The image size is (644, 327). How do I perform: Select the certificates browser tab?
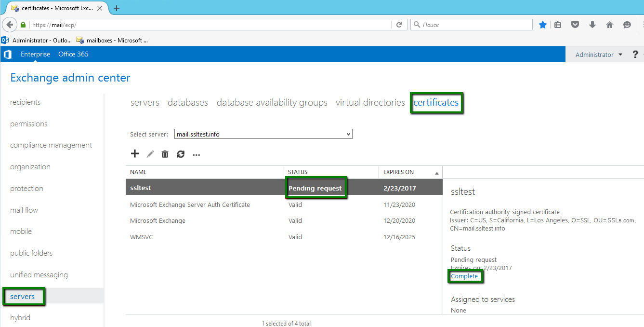56,8
